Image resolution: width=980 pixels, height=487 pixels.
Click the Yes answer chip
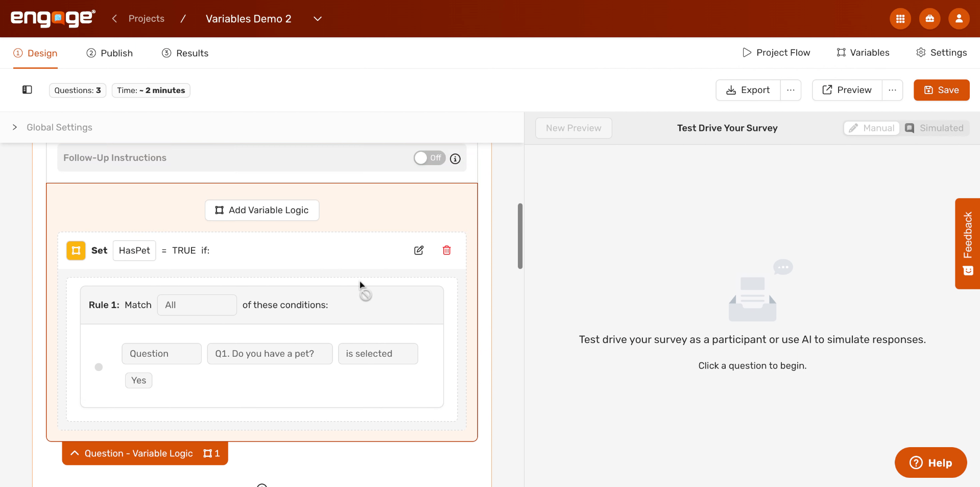pyautogui.click(x=138, y=380)
